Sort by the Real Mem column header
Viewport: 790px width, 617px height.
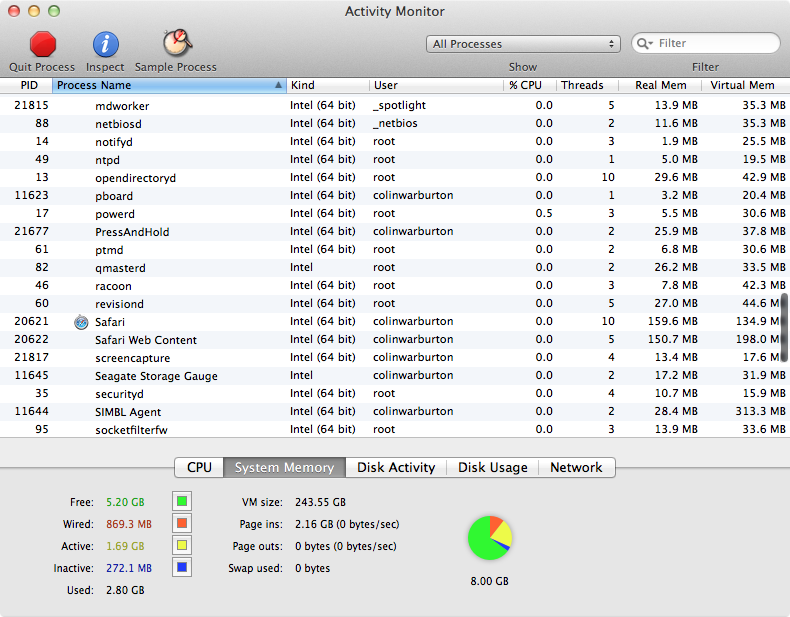tap(660, 85)
